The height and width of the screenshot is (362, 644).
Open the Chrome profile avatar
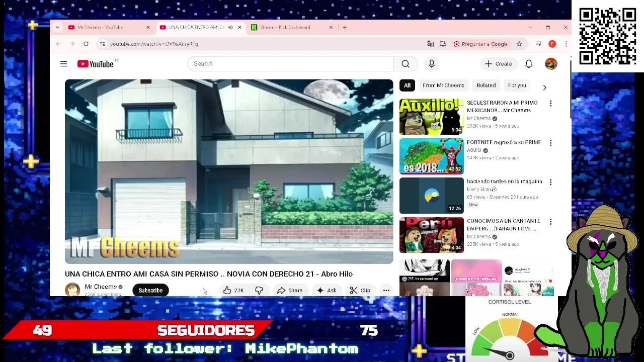pos(552,44)
